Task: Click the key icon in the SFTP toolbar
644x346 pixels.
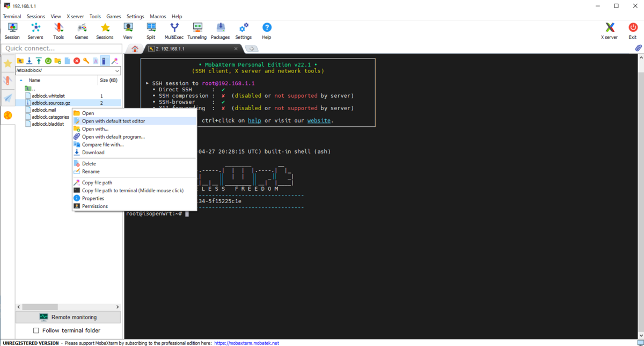Action: point(86,61)
